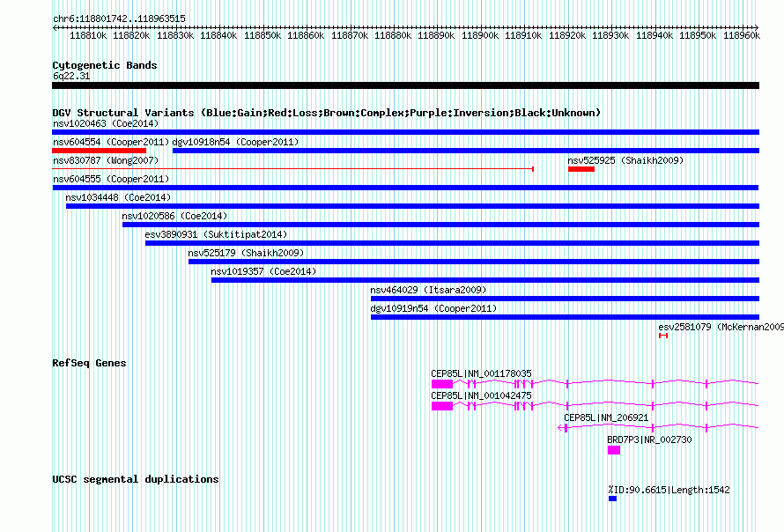Click the blue gain bar of nsv1020586

pos(441,225)
